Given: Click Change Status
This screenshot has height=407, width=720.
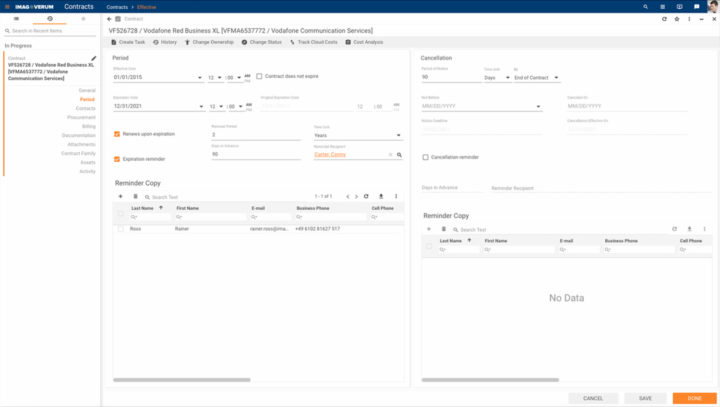Looking at the screenshot, I should pos(262,42).
